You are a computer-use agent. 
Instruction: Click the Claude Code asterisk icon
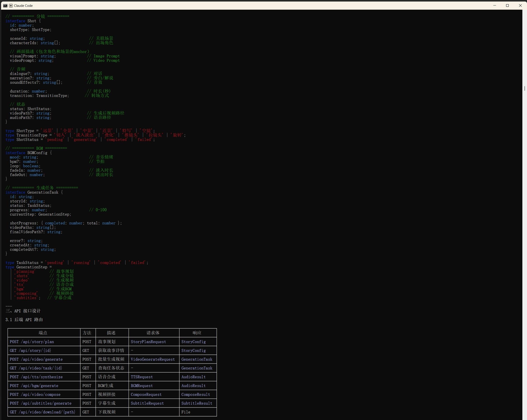pyautogui.click(x=11, y=6)
